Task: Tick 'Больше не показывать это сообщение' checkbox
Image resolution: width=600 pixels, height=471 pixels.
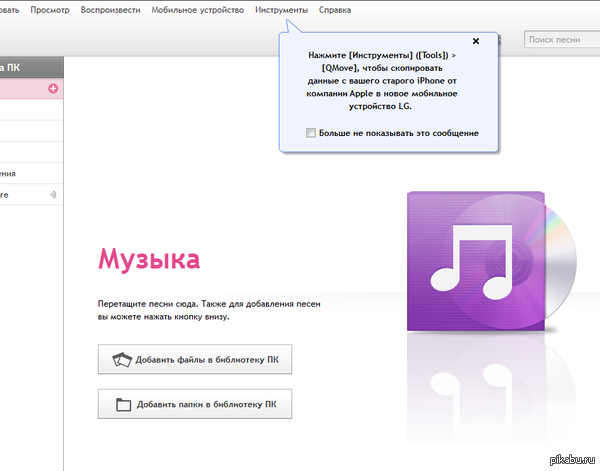Action: [x=311, y=133]
